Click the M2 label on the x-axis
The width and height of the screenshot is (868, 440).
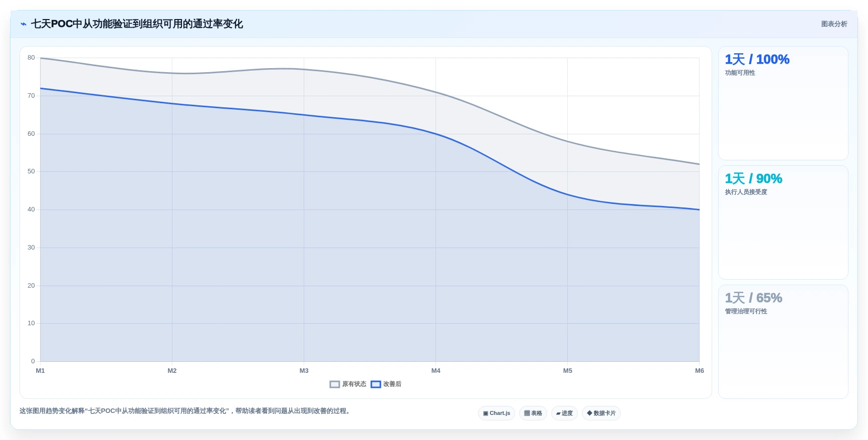click(x=172, y=371)
